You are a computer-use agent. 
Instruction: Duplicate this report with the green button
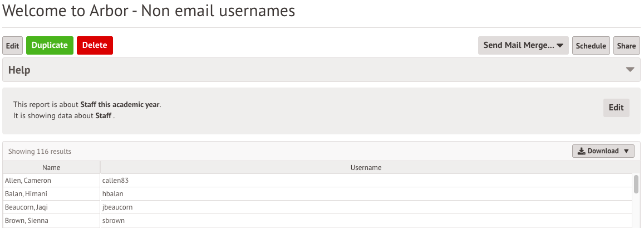(x=50, y=46)
